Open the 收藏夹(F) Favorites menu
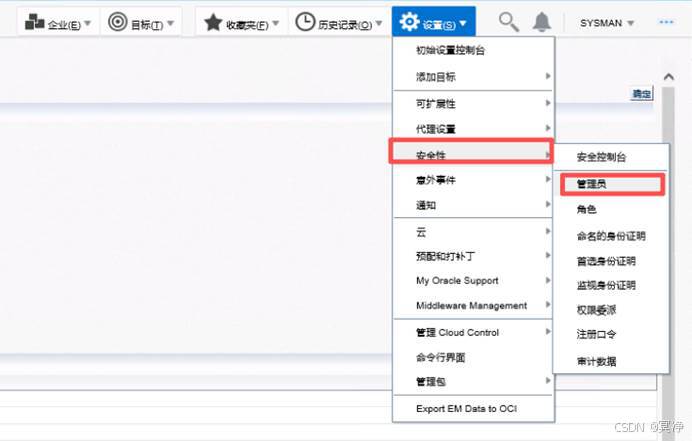 [x=241, y=22]
